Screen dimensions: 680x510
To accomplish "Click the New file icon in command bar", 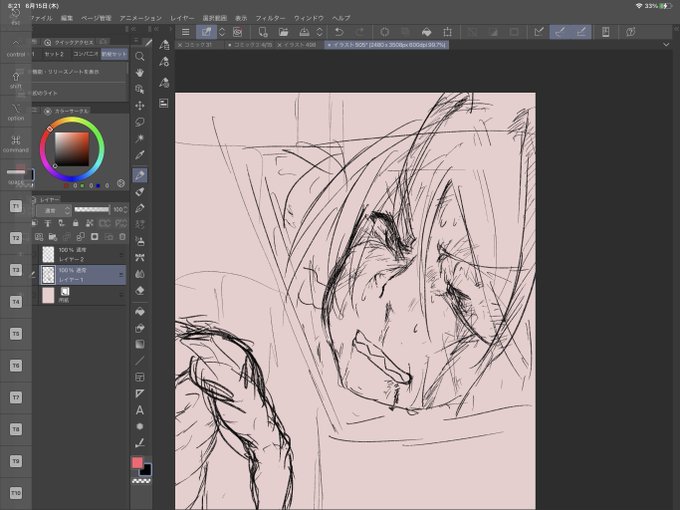I will click(x=263, y=32).
